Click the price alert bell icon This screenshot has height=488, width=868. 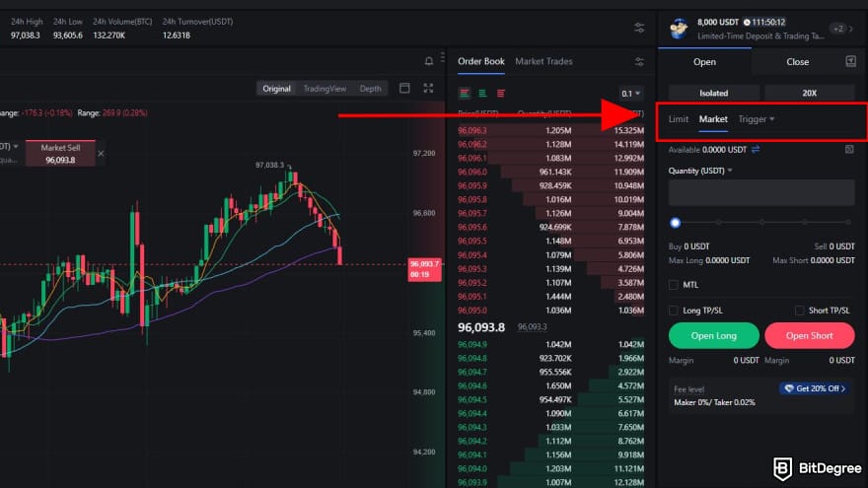(429, 61)
